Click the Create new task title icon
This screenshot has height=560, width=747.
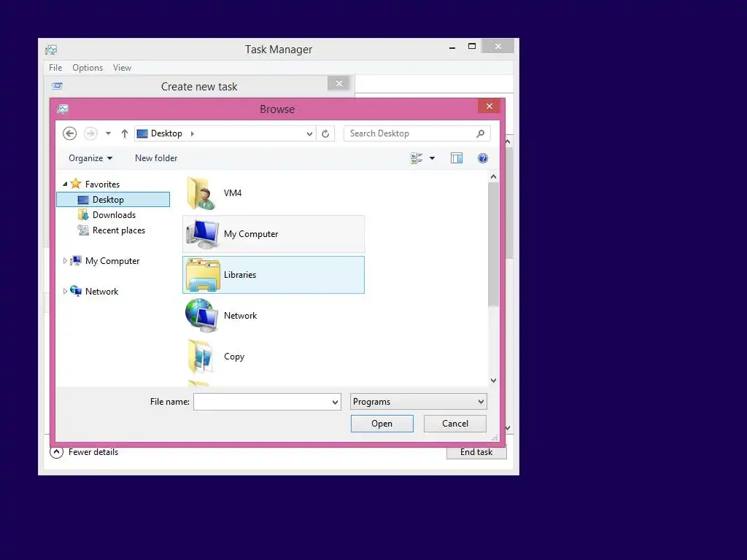click(57, 86)
